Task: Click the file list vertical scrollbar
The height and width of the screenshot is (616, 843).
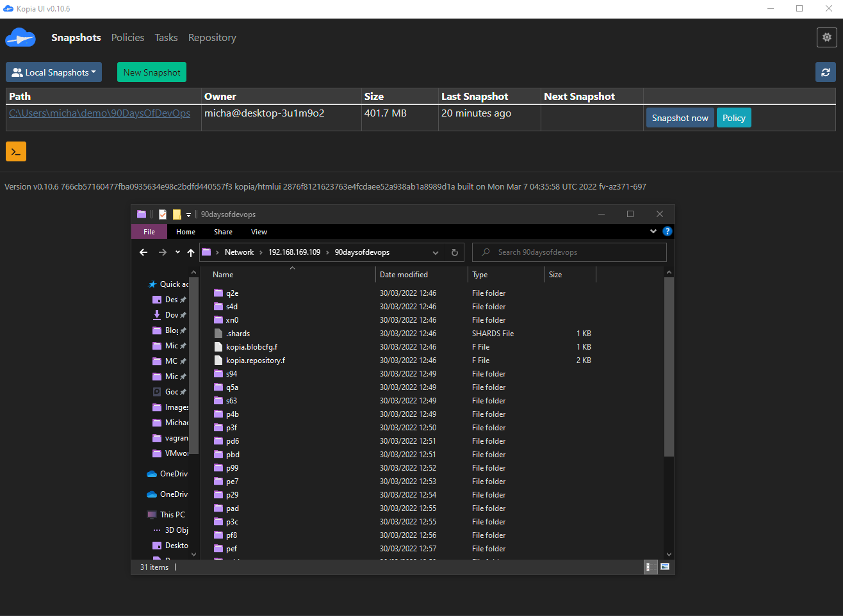Action: tap(669, 368)
